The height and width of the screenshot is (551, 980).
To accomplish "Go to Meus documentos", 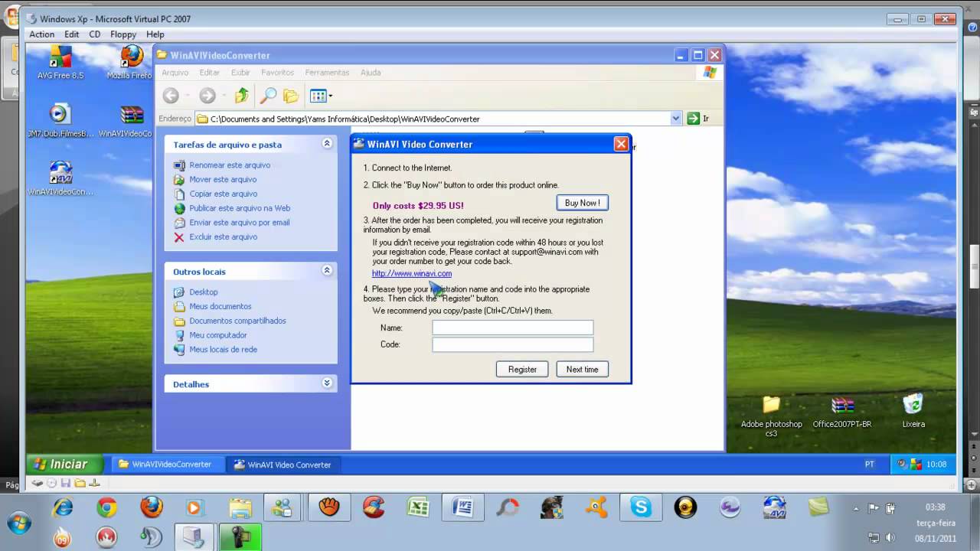I will pyautogui.click(x=220, y=307).
